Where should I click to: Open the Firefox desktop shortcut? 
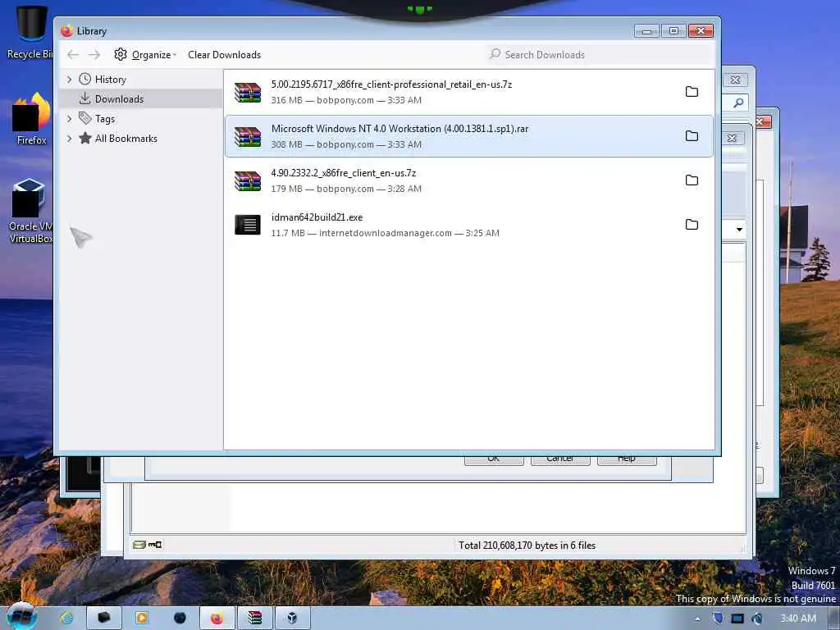point(31,119)
